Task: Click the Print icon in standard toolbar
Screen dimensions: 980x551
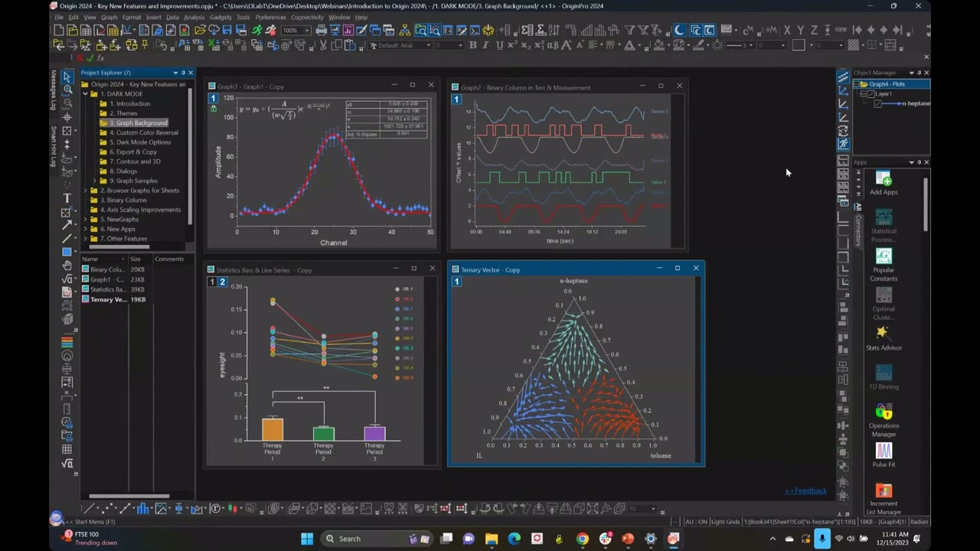Action: tap(322, 31)
